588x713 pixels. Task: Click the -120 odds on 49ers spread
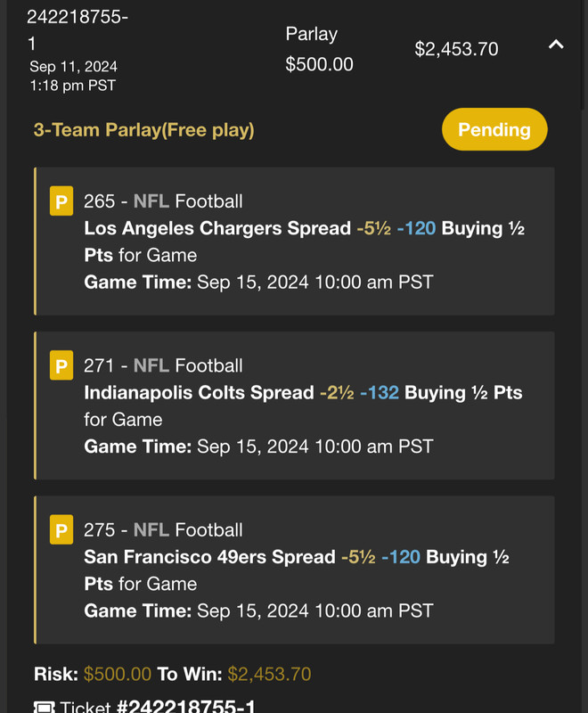tap(401, 557)
